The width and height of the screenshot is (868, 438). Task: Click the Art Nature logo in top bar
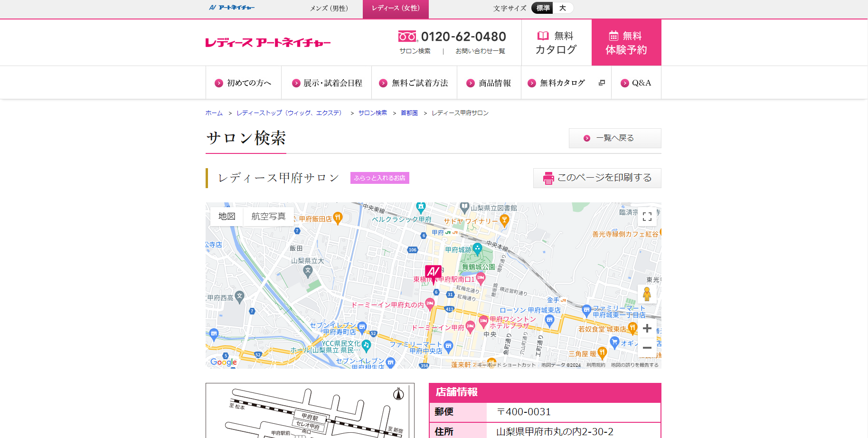click(232, 8)
